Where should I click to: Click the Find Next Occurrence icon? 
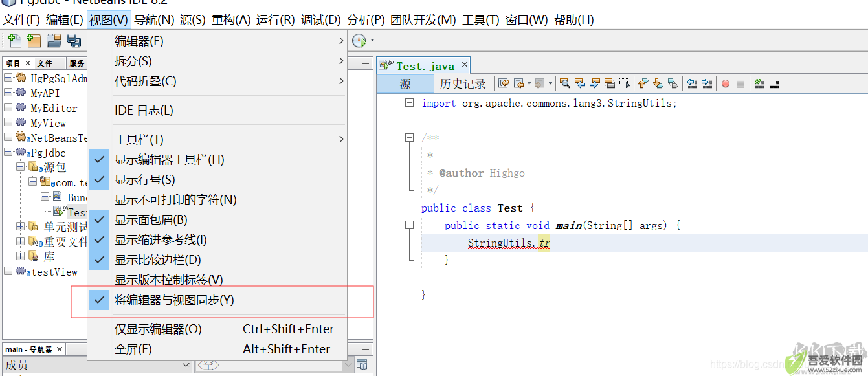595,83
